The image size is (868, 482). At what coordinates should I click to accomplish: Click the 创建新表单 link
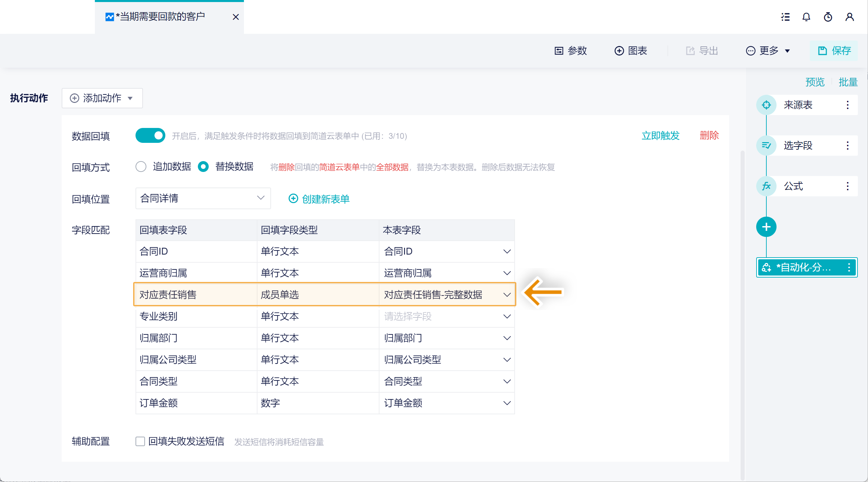(x=319, y=199)
